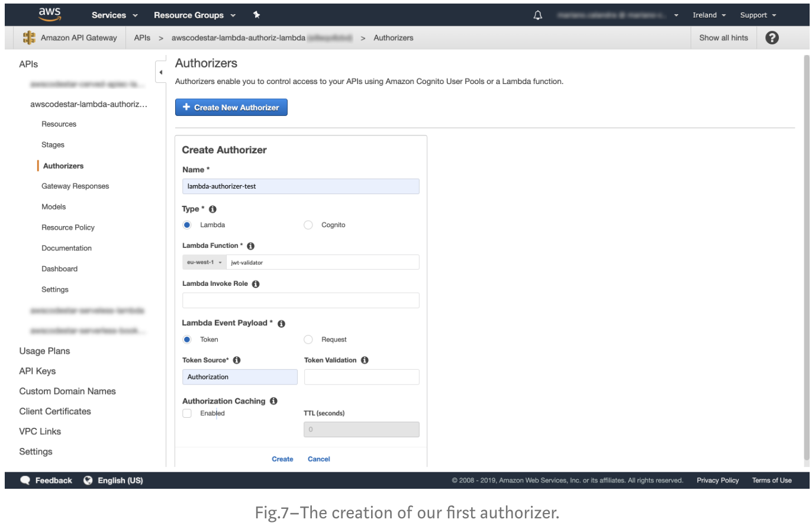Open Dashboard in the sidebar
This screenshot has width=812, height=529.
[59, 269]
